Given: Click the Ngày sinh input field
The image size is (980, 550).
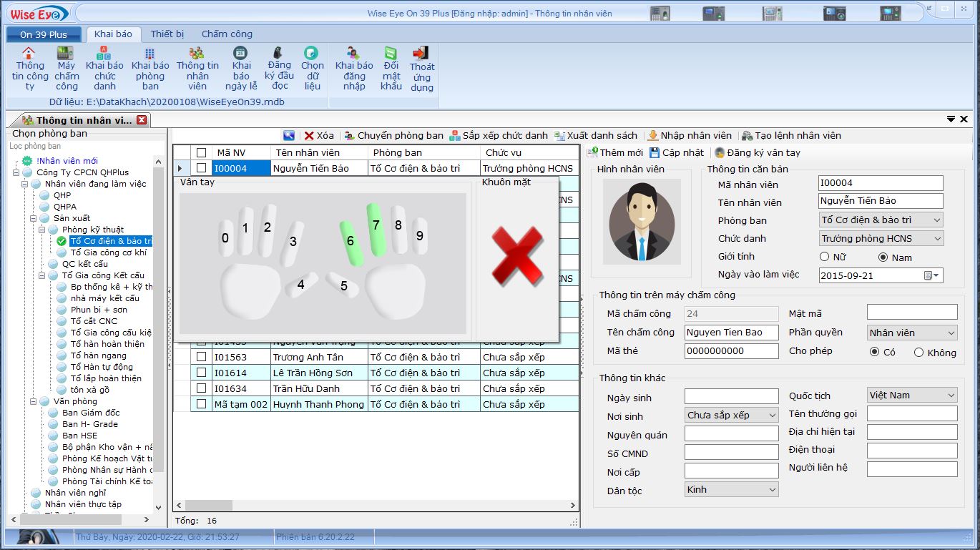Looking at the screenshot, I should 731,396.
